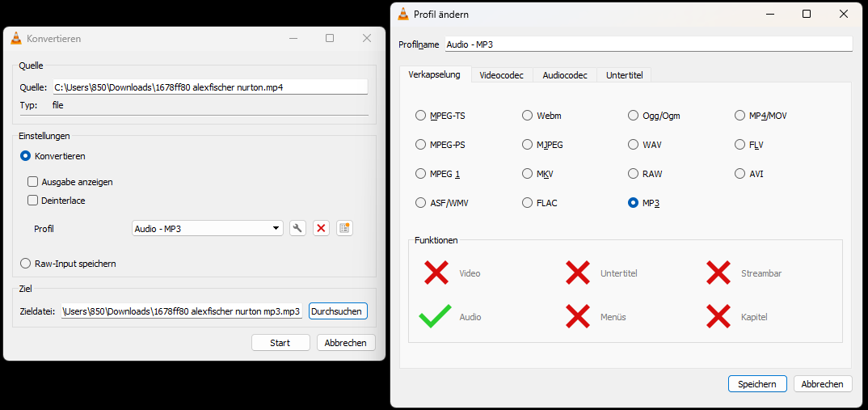Enable Deinterlace checkbox

pyautogui.click(x=32, y=201)
